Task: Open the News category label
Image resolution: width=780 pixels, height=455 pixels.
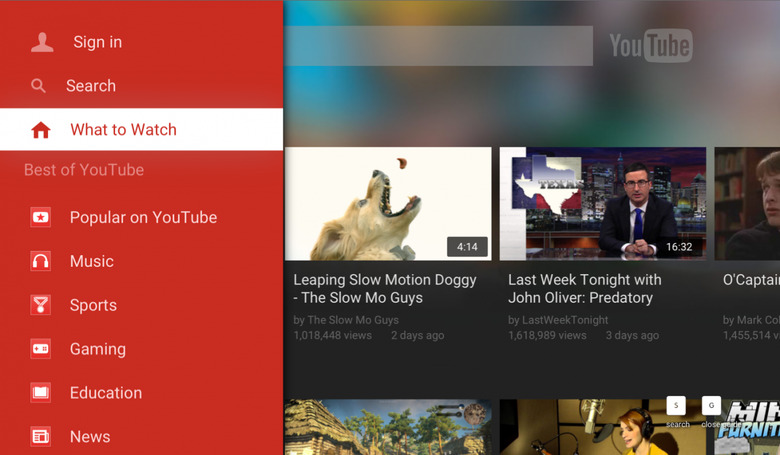Action: (x=90, y=437)
